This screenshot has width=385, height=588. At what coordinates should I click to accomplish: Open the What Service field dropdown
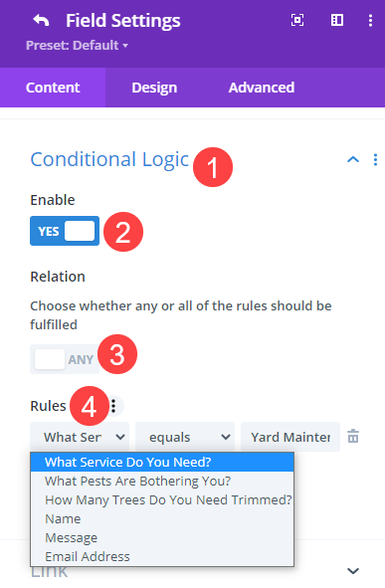point(80,437)
